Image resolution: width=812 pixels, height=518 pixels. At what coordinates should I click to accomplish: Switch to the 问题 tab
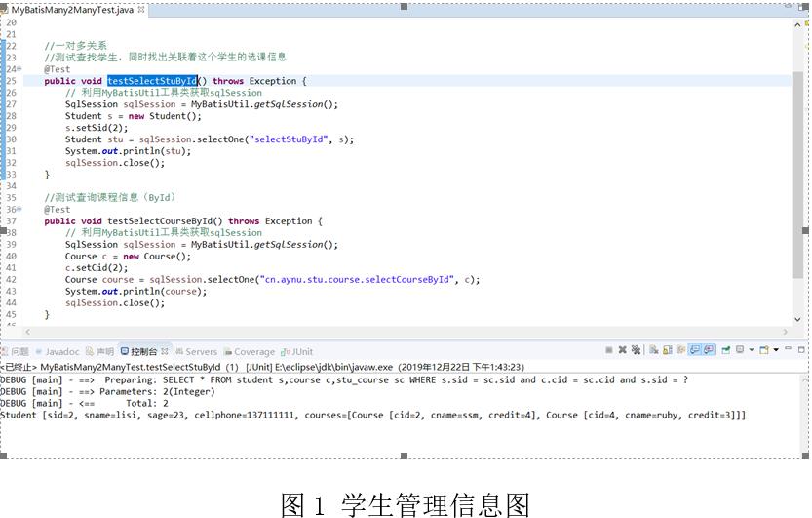(x=15, y=352)
